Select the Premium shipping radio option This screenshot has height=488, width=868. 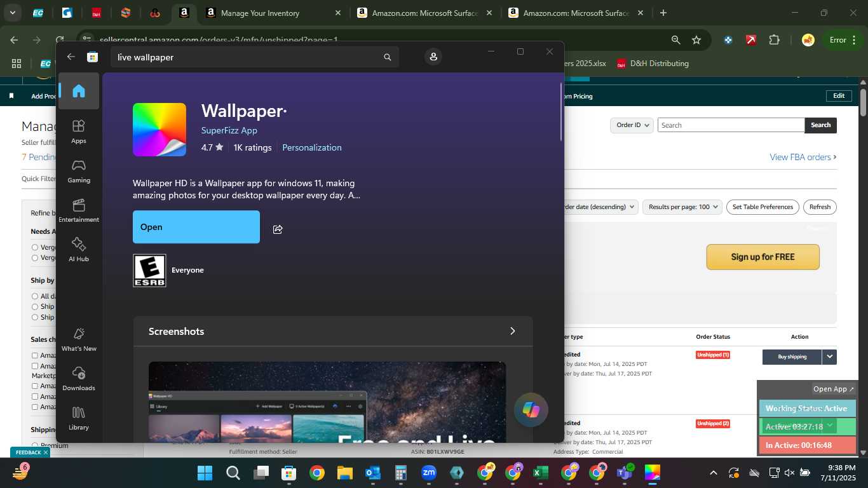pyautogui.click(x=35, y=445)
